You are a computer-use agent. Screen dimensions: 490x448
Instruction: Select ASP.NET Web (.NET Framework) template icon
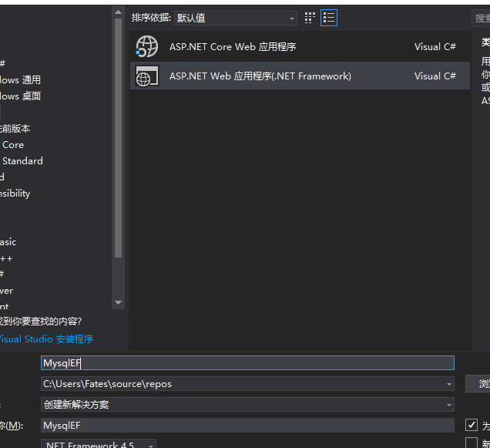coord(147,76)
